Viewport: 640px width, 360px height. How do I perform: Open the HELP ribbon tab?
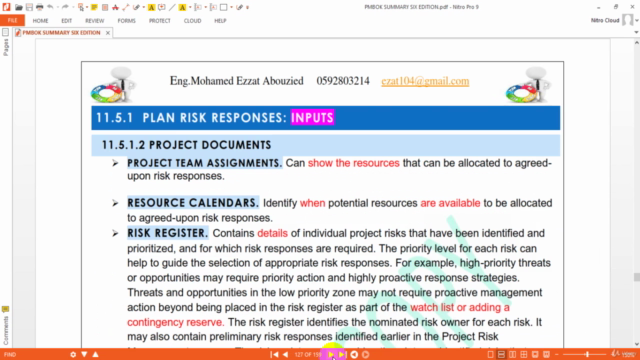(x=220, y=21)
